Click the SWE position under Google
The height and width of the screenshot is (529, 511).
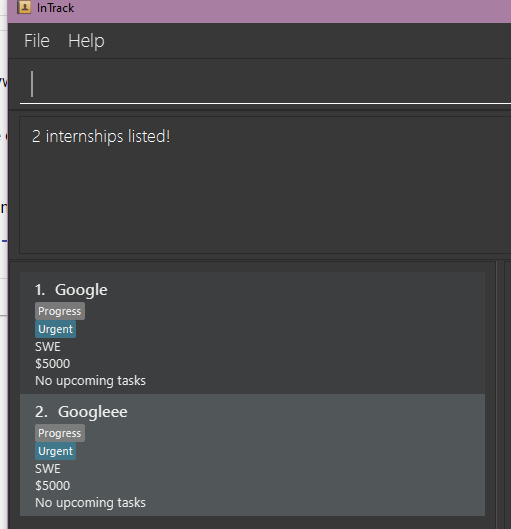tap(48, 346)
